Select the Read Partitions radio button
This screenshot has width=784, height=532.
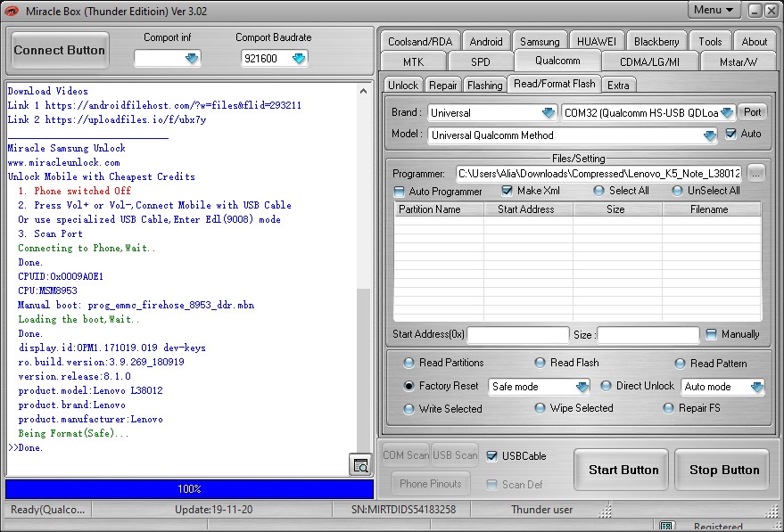(x=409, y=364)
